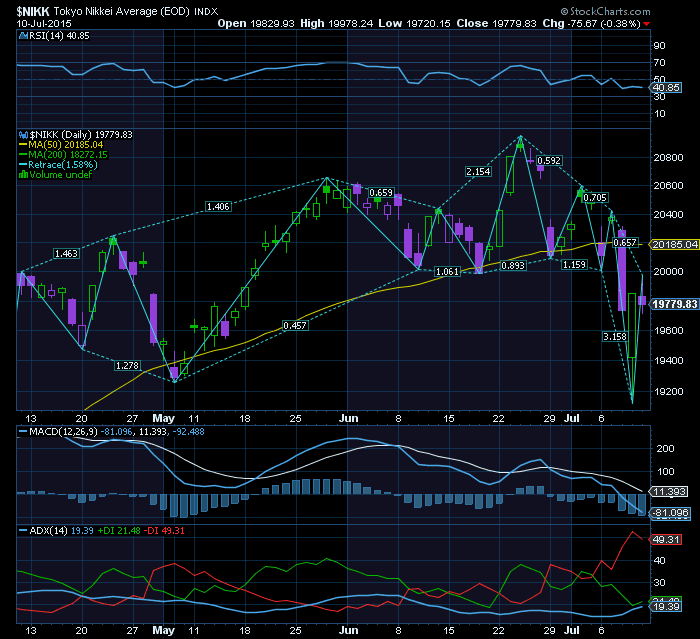Click the red 49.31 ADX axis tag
Screen dimensions: 700x639
click(x=666, y=539)
